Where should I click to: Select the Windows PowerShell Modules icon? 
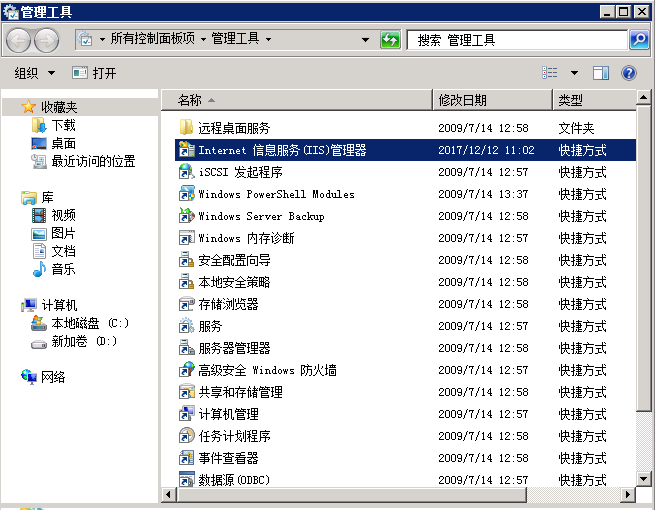pos(186,193)
